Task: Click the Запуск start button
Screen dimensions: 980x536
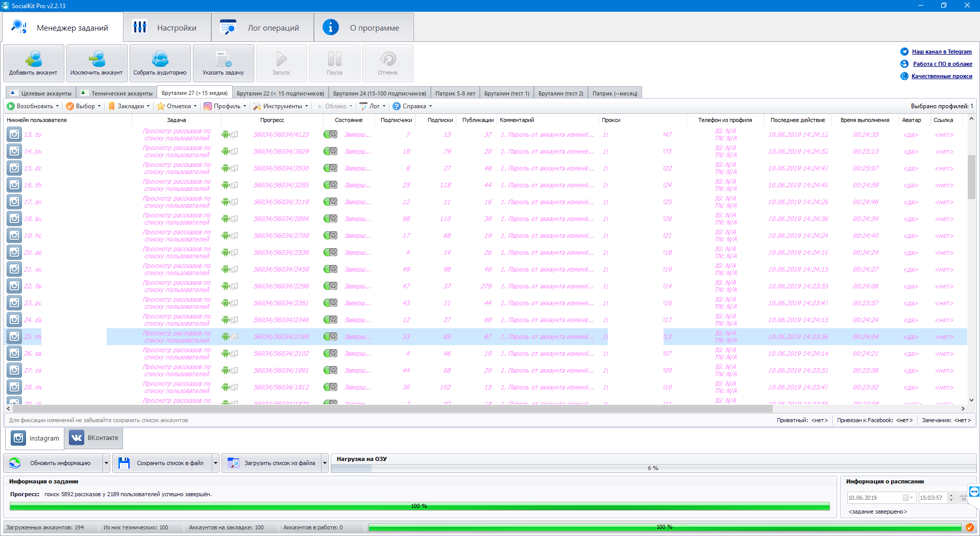Action: (x=281, y=63)
